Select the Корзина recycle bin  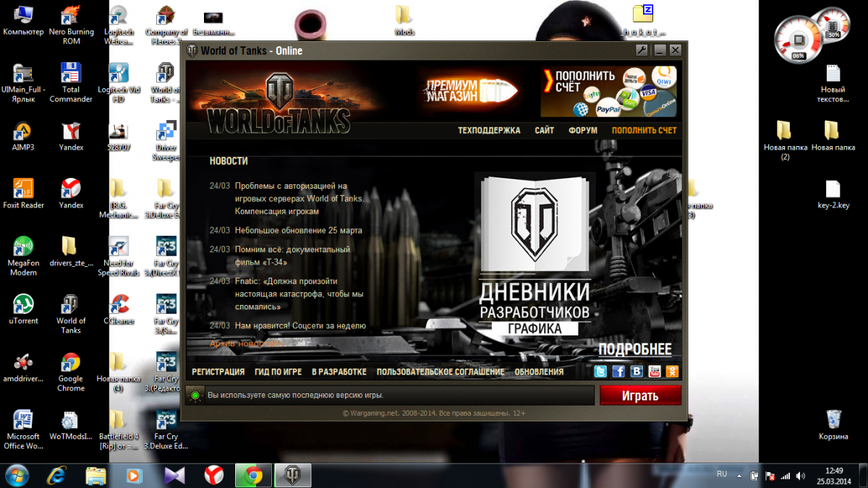(833, 425)
